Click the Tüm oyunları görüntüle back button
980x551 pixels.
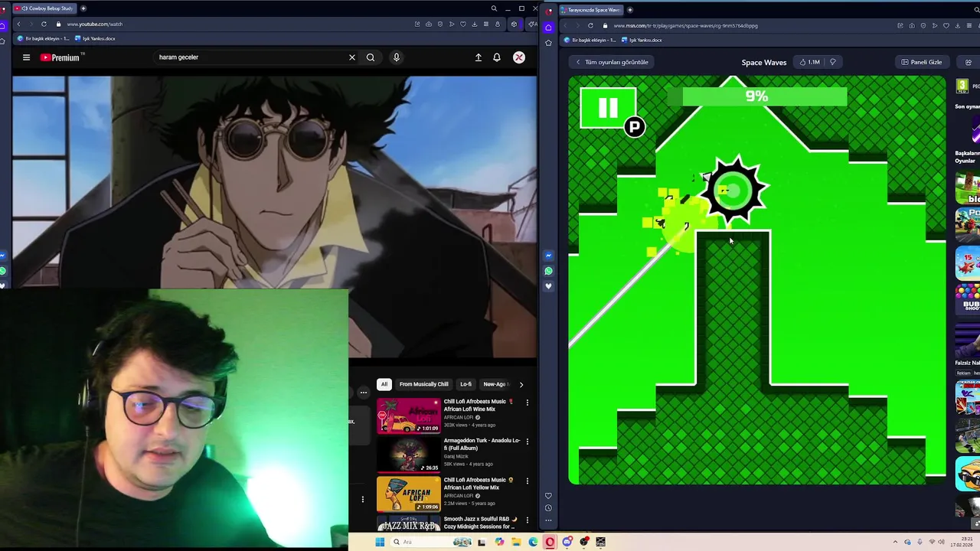pyautogui.click(x=612, y=62)
